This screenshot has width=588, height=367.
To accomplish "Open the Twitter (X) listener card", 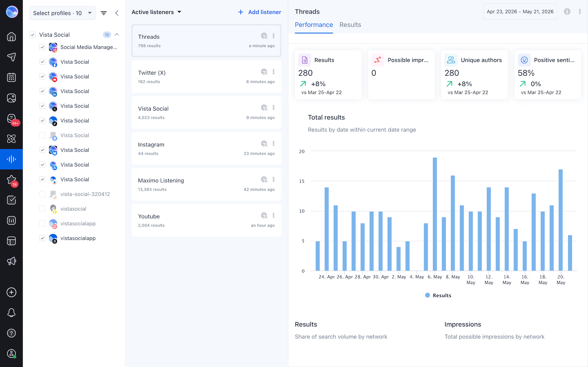I will [x=206, y=76].
